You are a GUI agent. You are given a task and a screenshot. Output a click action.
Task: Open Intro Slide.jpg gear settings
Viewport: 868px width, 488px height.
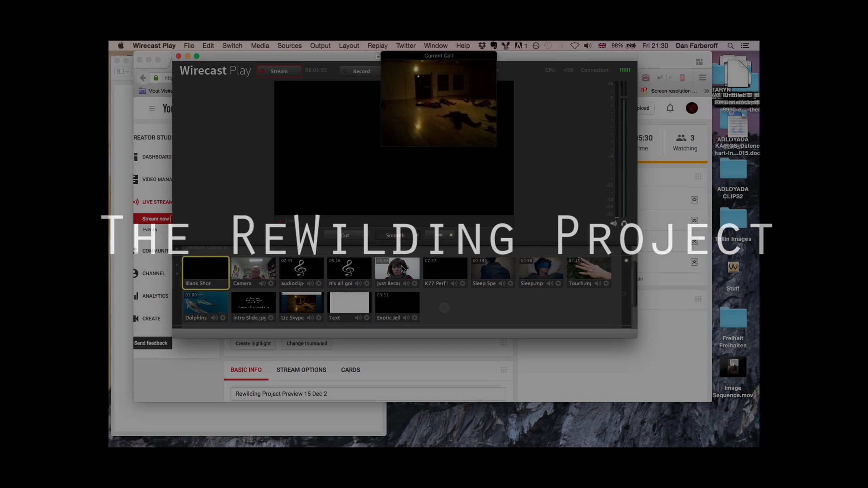(271, 318)
